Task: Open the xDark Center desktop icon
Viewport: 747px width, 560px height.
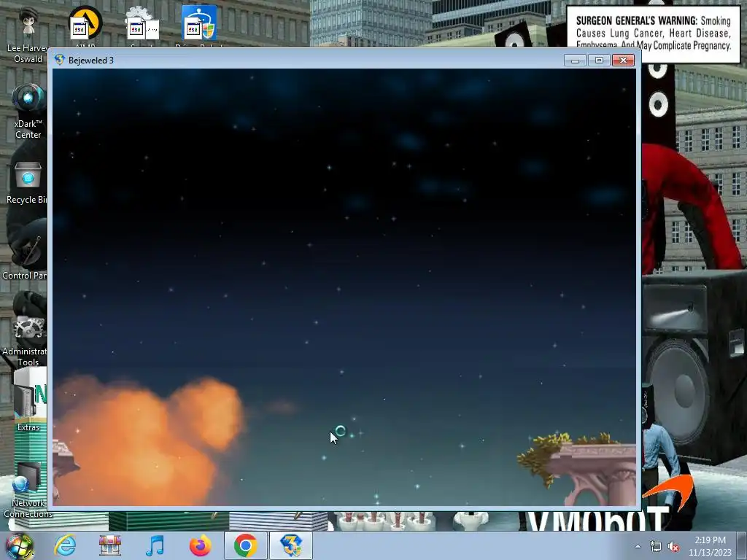Action: pyautogui.click(x=28, y=111)
